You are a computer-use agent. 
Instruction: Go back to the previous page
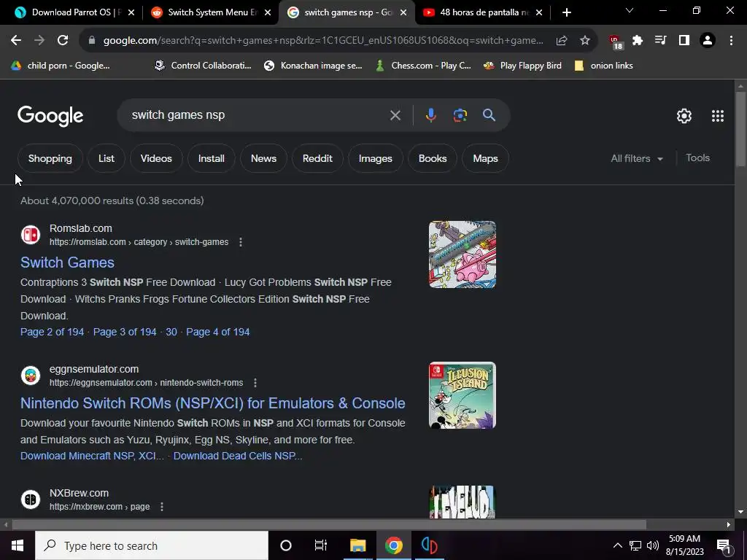16,41
